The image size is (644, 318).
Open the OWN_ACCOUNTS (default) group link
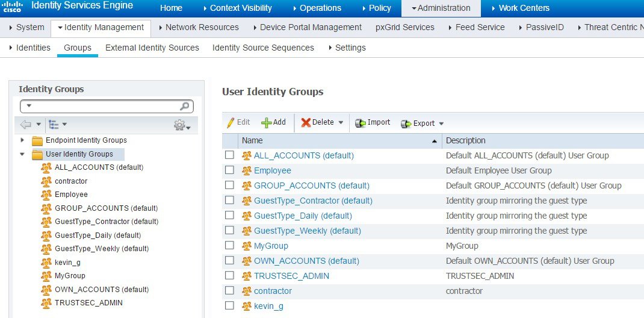point(306,261)
